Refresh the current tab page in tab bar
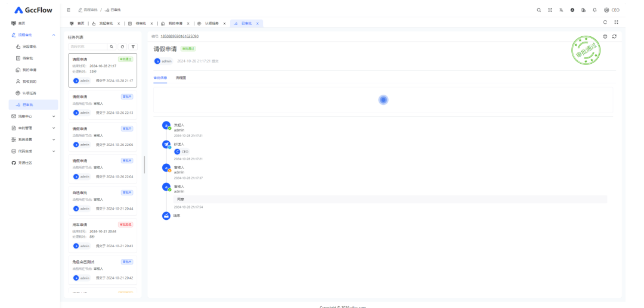 coord(605,22)
